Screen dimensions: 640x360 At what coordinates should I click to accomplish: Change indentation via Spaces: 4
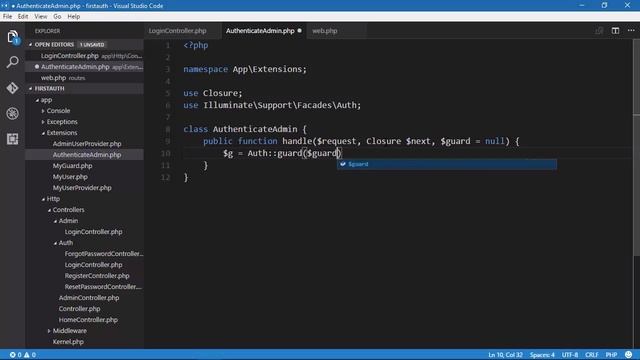(542, 355)
